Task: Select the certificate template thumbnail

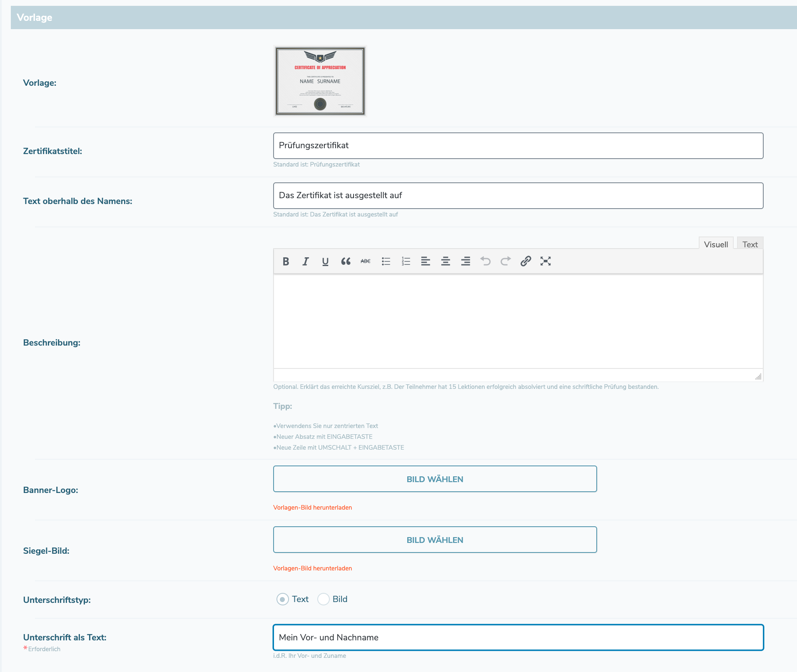Action: [320, 81]
